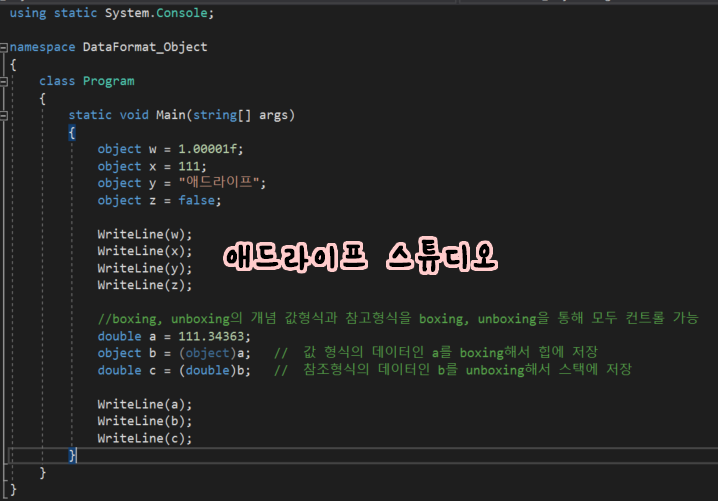718x501 pixels.
Task: Collapse the class Program block
Action: 4,82
